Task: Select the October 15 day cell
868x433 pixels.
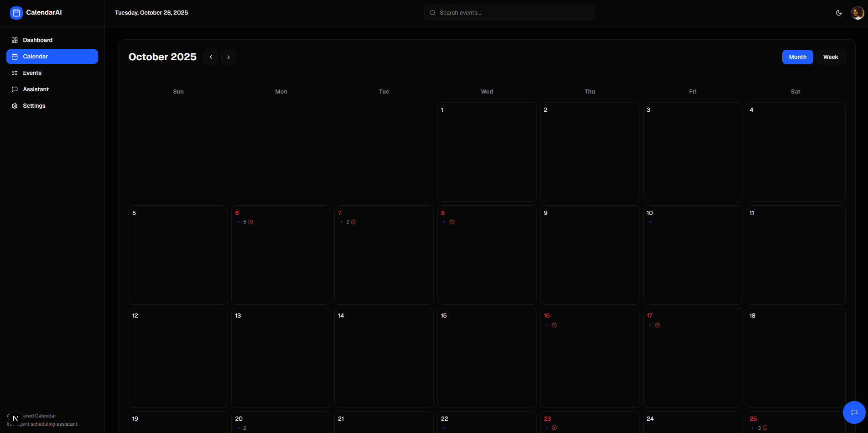Action: tap(487, 358)
